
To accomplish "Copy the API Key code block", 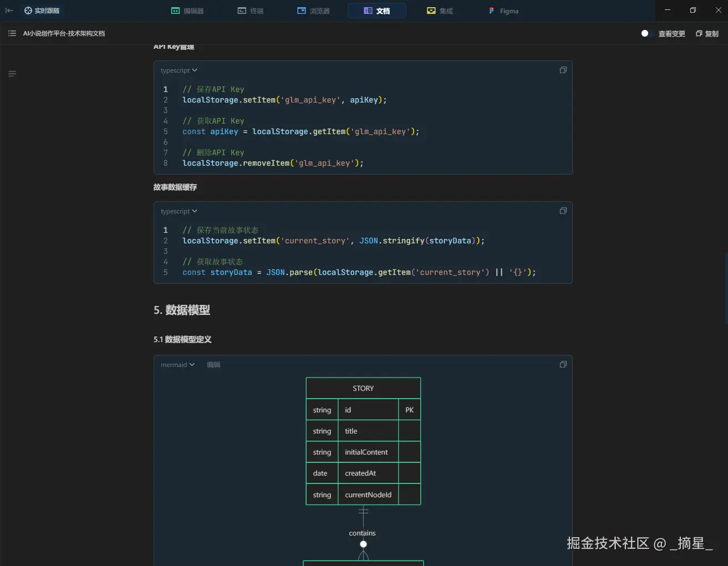I will (563, 70).
